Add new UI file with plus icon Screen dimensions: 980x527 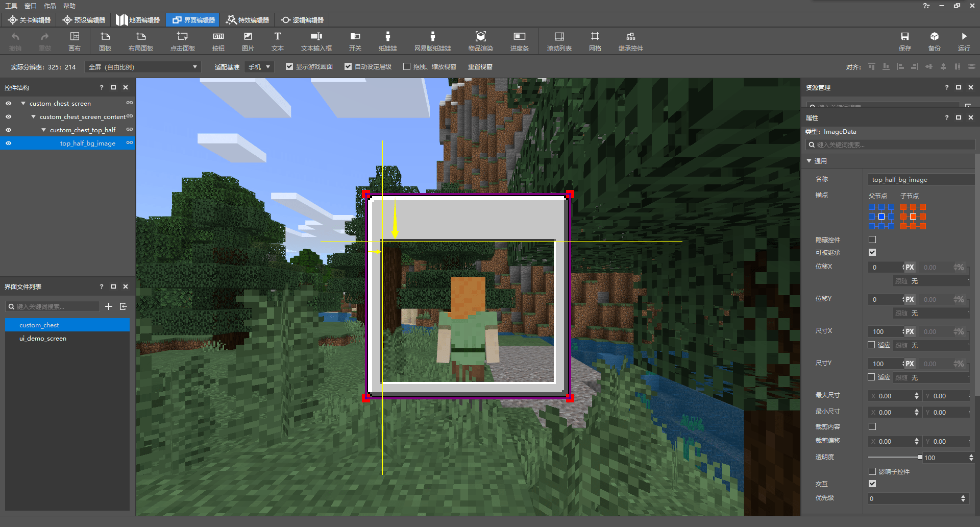coord(109,306)
